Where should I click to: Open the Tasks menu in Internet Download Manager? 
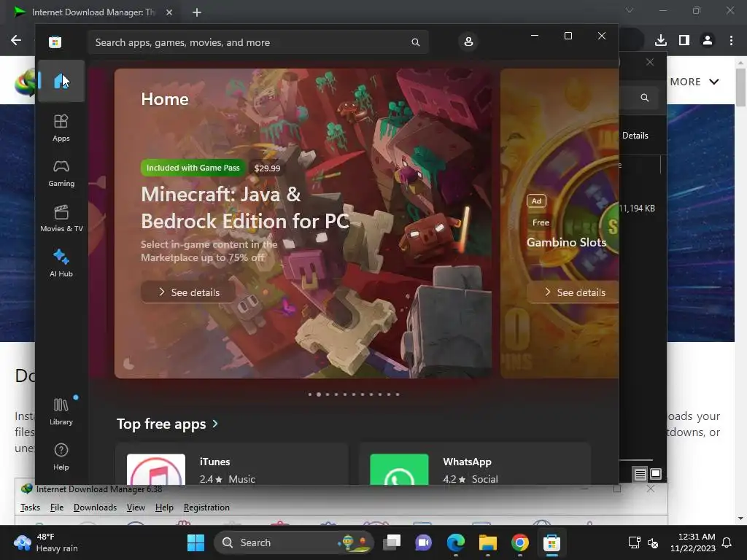30,507
